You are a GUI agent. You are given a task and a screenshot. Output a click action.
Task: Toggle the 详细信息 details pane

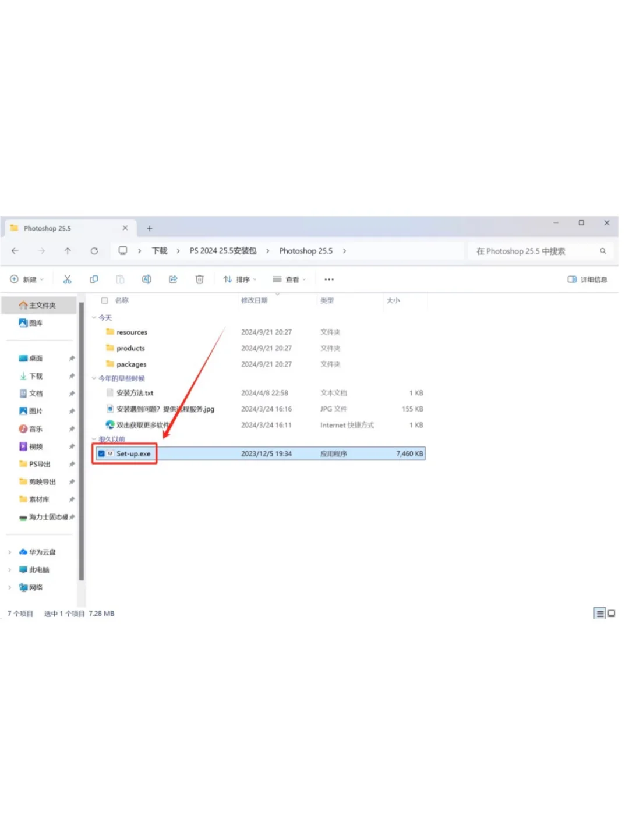point(588,279)
